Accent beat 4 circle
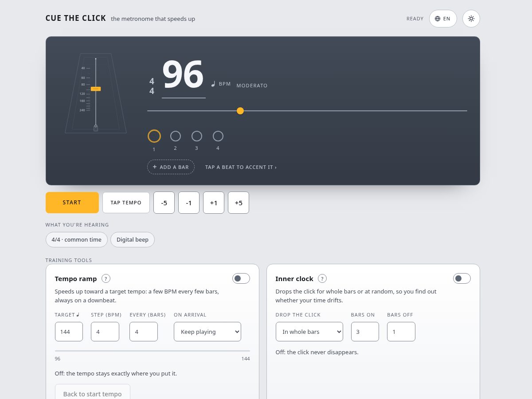Screen dimensions: 532x399 (218, 136)
